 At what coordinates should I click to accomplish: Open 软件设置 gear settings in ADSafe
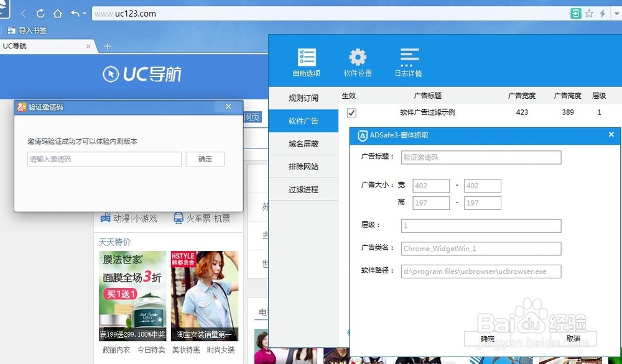(358, 63)
